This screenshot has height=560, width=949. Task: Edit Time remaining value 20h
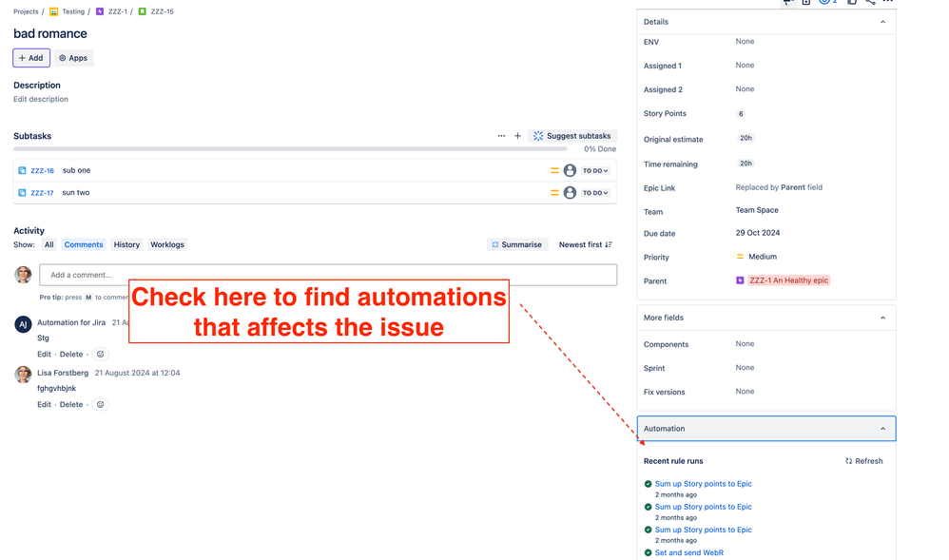point(746,164)
